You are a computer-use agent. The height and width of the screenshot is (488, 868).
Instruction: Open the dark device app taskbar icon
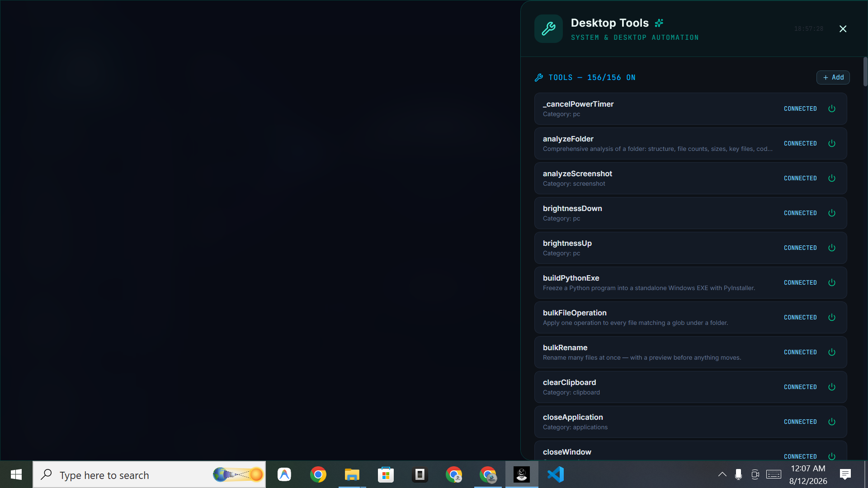click(x=420, y=474)
